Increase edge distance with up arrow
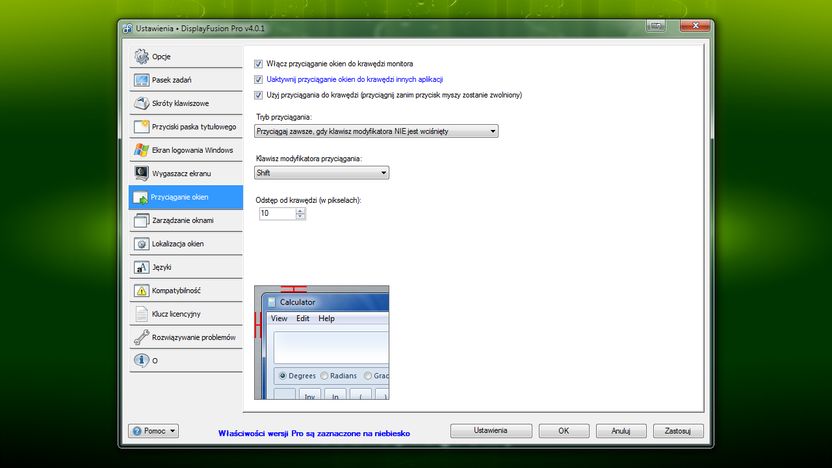Image resolution: width=832 pixels, height=468 pixels. pos(300,211)
